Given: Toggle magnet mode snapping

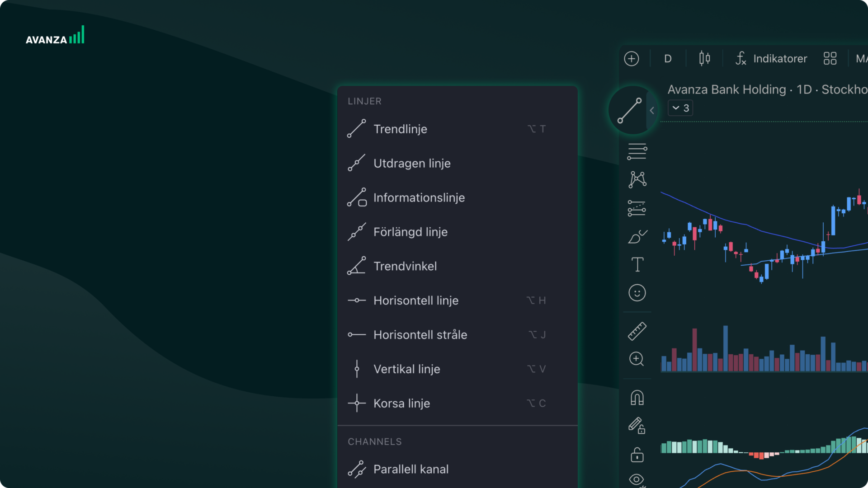Looking at the screenshot, I should [637, 398].
